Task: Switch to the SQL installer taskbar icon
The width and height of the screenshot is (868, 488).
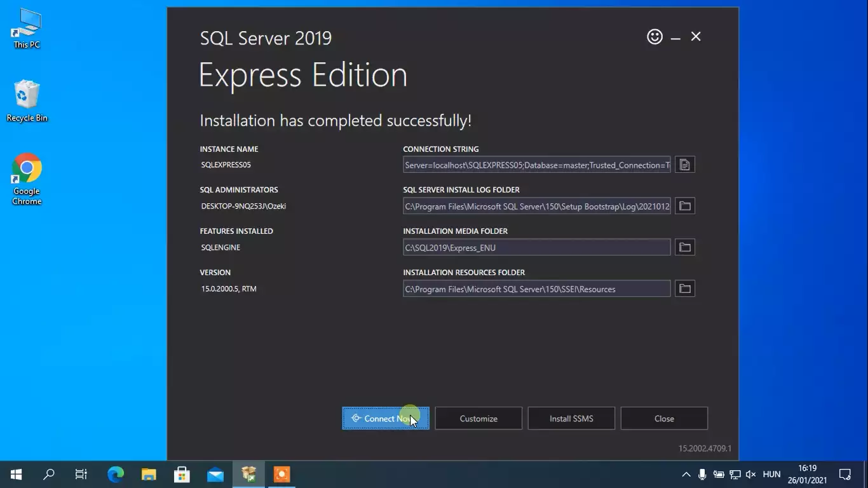Action: click(248, 474)
